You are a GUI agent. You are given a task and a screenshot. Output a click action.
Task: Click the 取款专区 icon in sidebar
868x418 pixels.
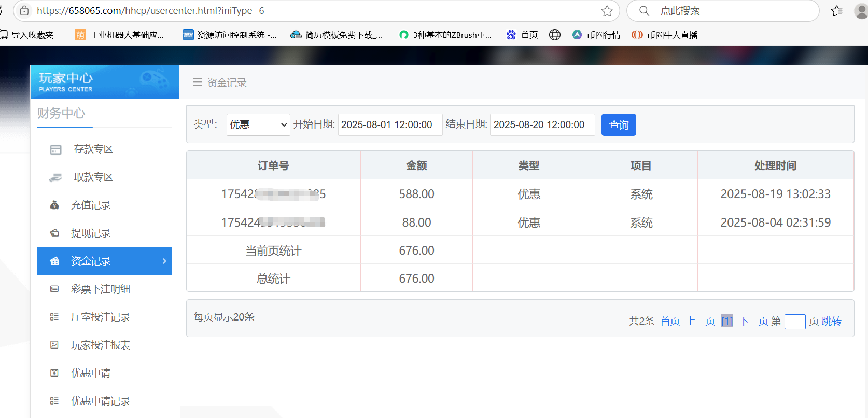pyautogui.click(x=55, y=178)
